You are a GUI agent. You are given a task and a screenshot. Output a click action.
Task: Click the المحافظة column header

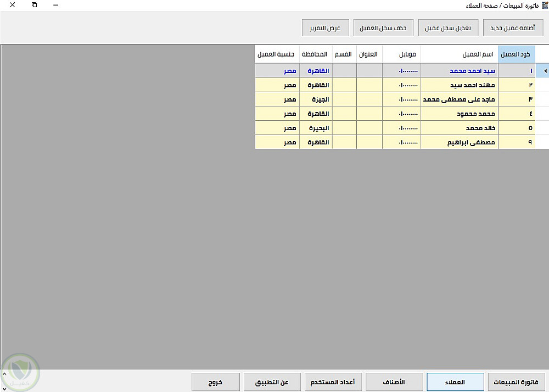[x=316, y=54]
